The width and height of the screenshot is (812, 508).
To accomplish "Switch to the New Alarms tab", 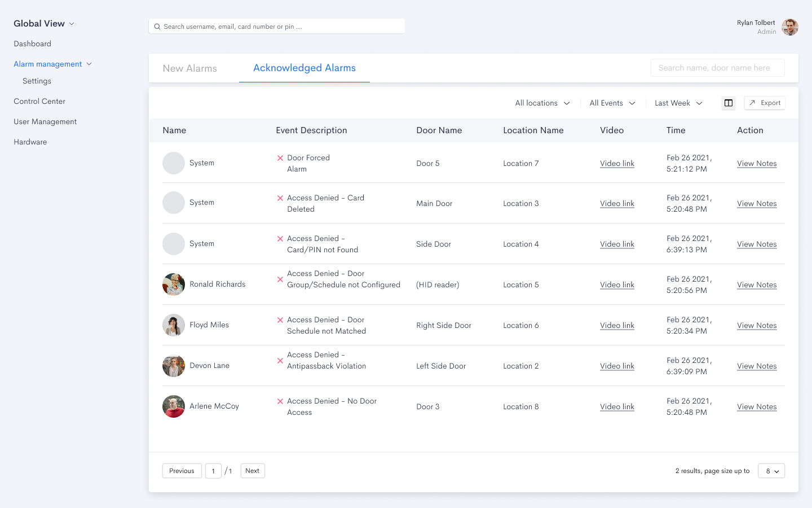I will (190, 68).
